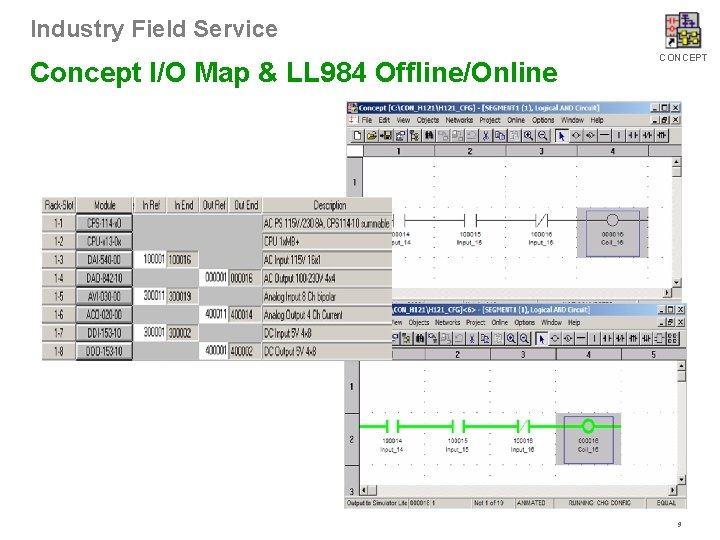This screenshot has height=540, width=720.
Task: Click the DAI-540-00 module button
Action: pos(104,260)
